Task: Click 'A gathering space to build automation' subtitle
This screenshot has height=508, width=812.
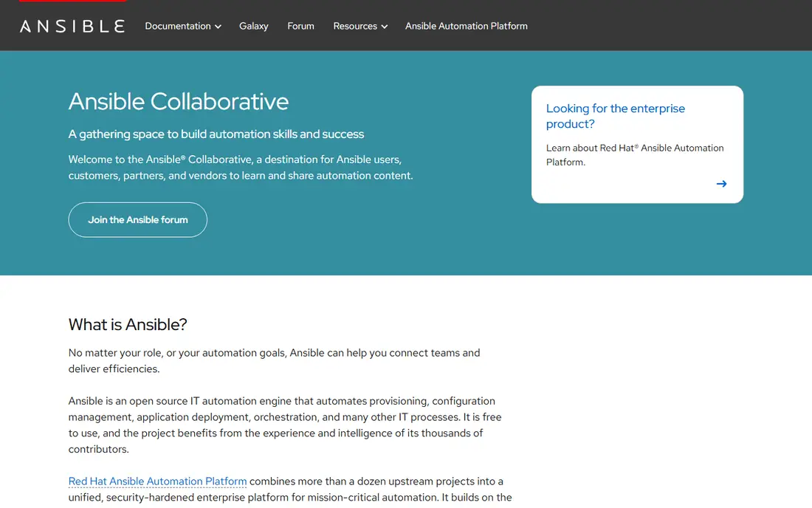Action: click(x=216, y=134)
